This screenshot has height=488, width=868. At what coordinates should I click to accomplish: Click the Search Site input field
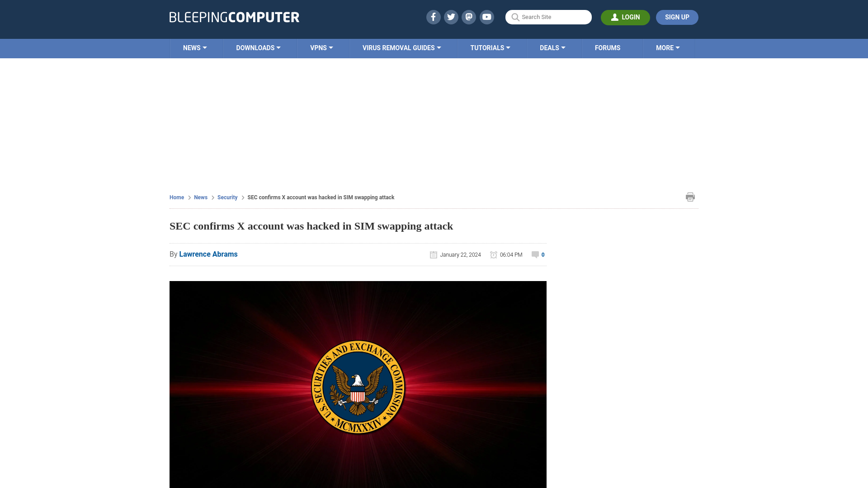548,17
